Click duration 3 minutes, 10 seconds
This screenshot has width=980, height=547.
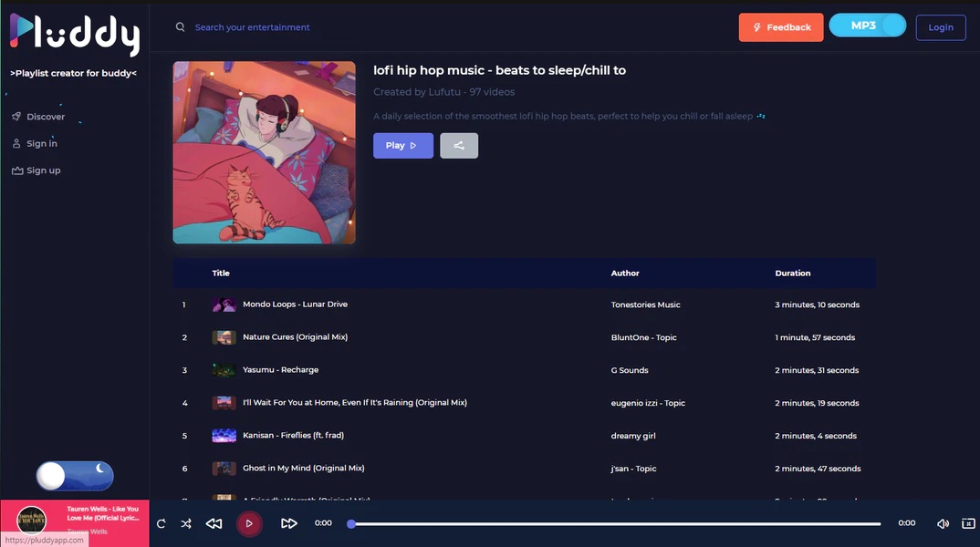817,304
